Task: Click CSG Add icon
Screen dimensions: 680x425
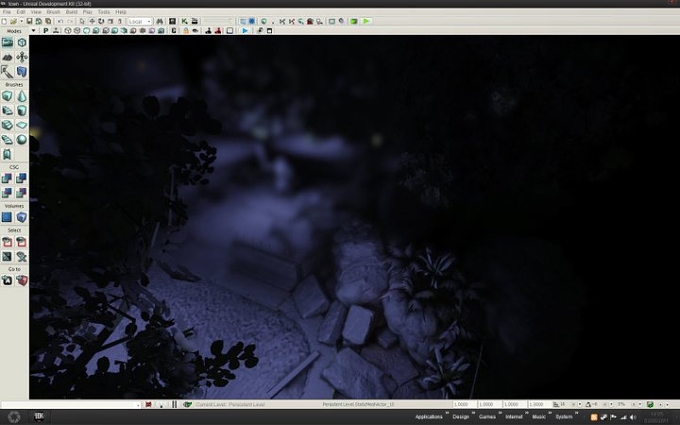Action: click(x=7, y=178)
